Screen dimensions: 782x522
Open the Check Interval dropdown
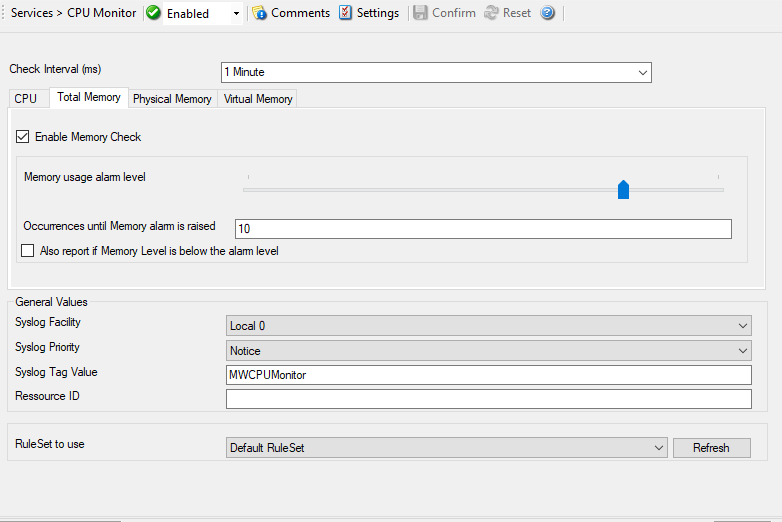[x=643, y=72]
